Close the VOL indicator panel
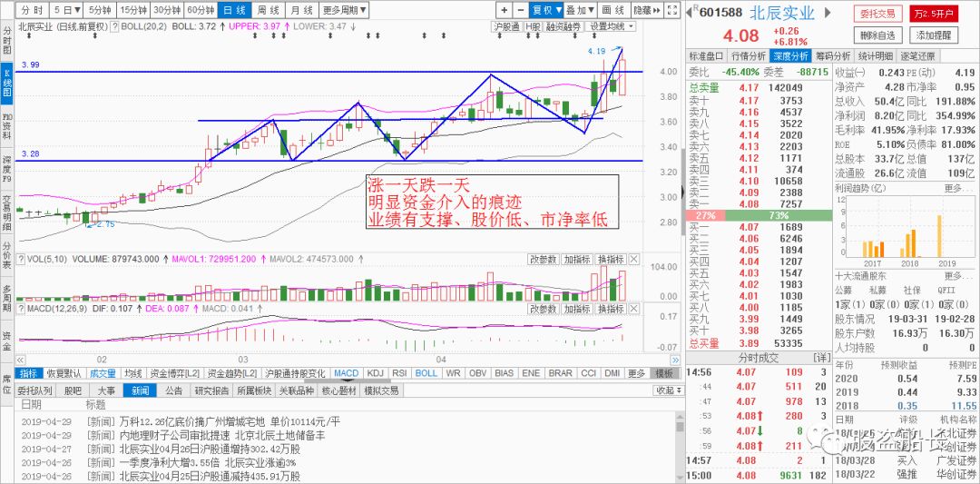The width and height of the screenshot is (980, 484). pos(633,259)
